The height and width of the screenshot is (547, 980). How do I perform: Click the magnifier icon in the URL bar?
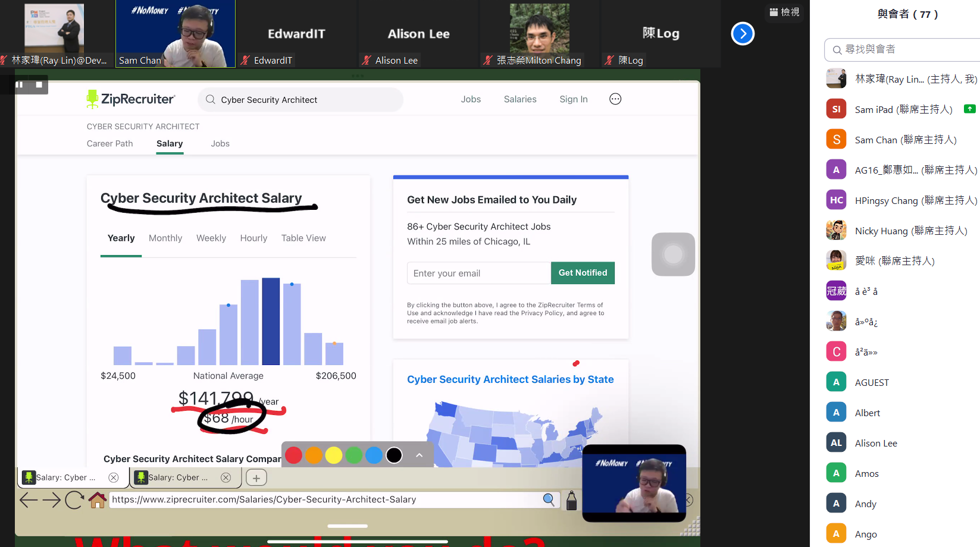549,500
